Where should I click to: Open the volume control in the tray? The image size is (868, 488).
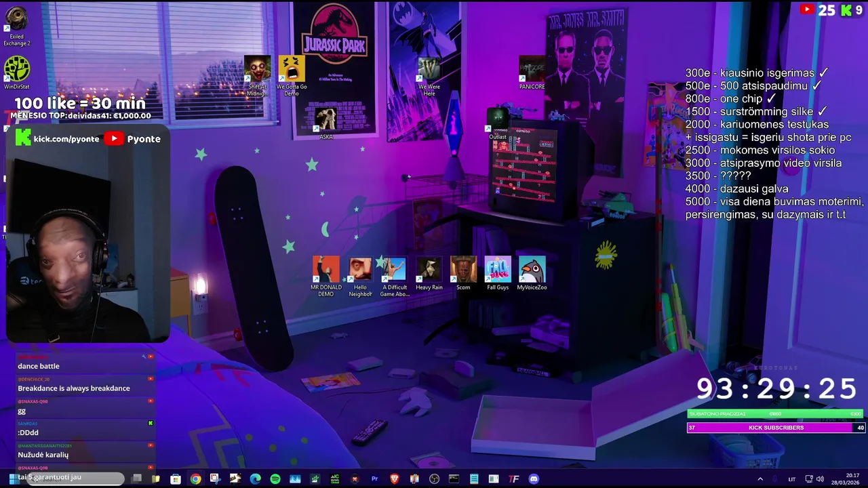[x=820, y=479]
